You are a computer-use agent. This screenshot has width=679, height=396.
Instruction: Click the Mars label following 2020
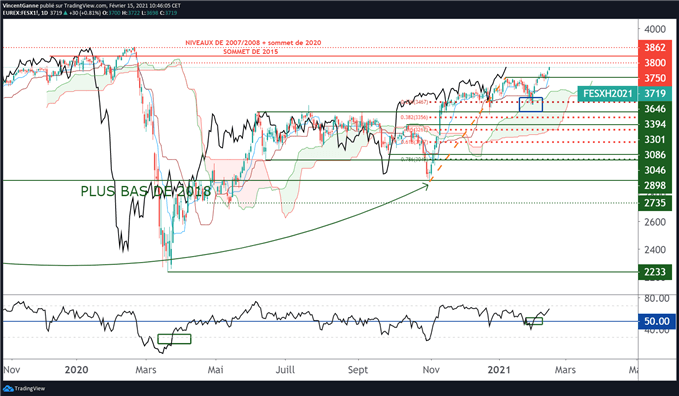tap(146, 370)
